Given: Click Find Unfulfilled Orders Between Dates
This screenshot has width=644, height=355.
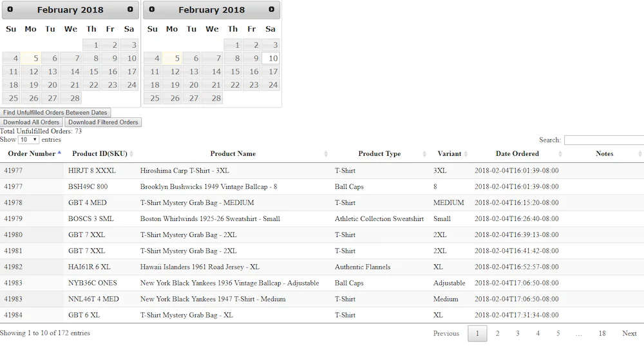Looking at the screenshot, I should (x=55, y=113).
